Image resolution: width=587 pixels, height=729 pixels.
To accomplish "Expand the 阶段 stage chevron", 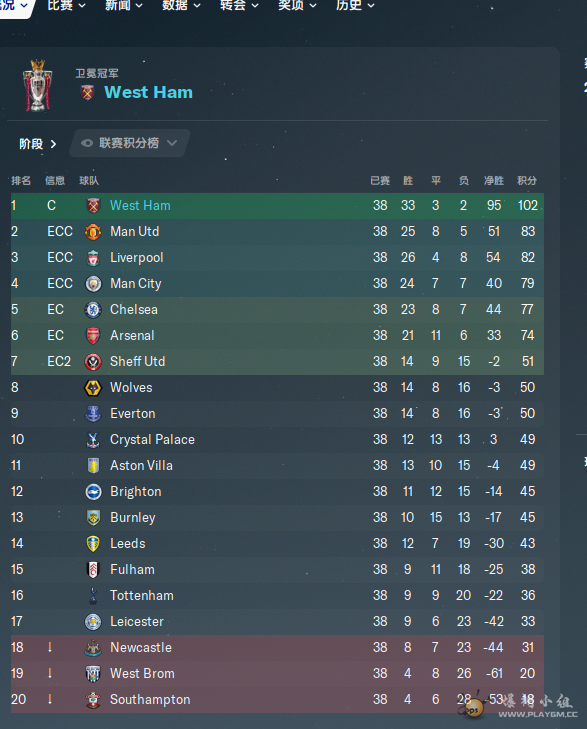I will pyautogui.click(x=53, y=144).
